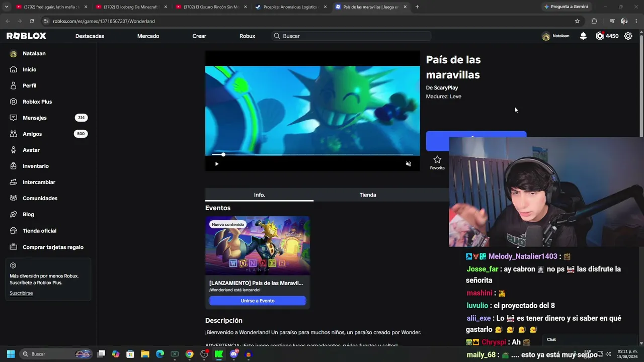Open the Natalaan profile in the top bar
Screen dimensions: 644x362
[x=555, y=36]
